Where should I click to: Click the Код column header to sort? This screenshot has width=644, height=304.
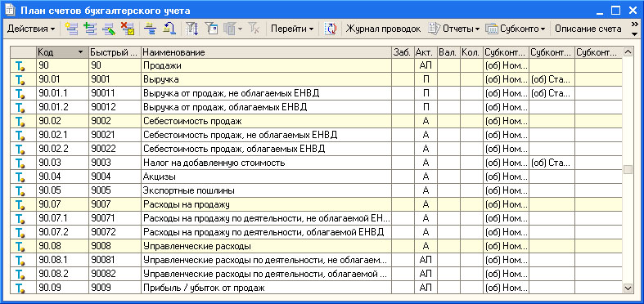pyautogui.click(x=62, y=52)
